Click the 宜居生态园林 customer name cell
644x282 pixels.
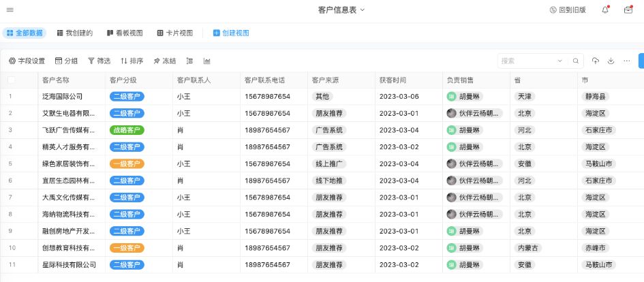[72, 181]
